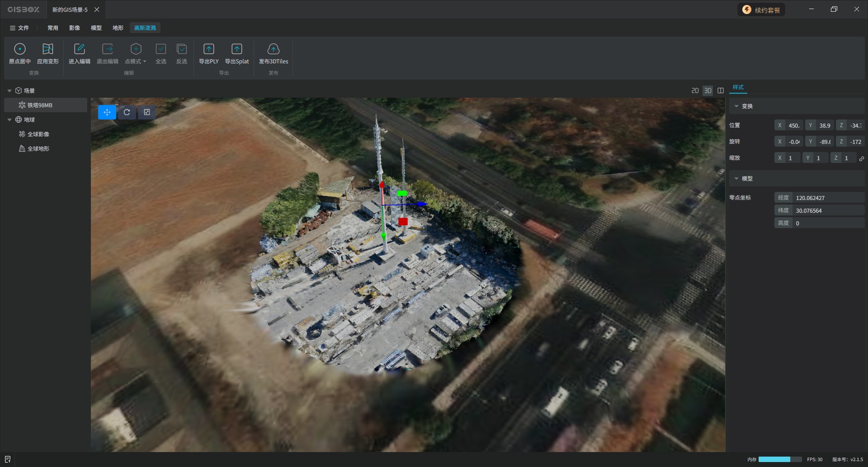This screenshot has height=467, width=868.
Task: Click the 经度 longitude input field
Action: tap(828, 198)
